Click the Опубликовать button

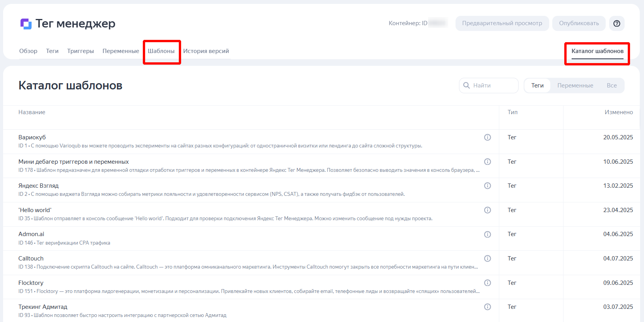579,23
